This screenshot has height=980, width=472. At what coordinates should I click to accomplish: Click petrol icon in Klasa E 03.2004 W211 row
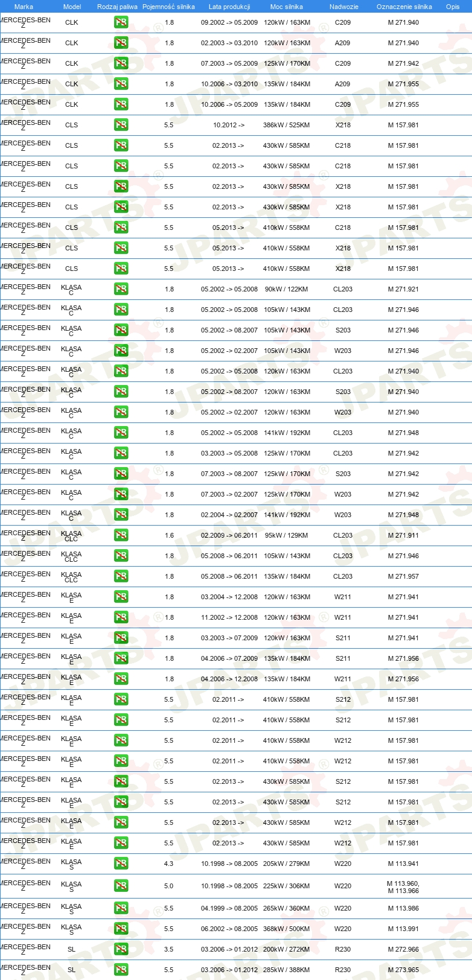coord(121,597)
